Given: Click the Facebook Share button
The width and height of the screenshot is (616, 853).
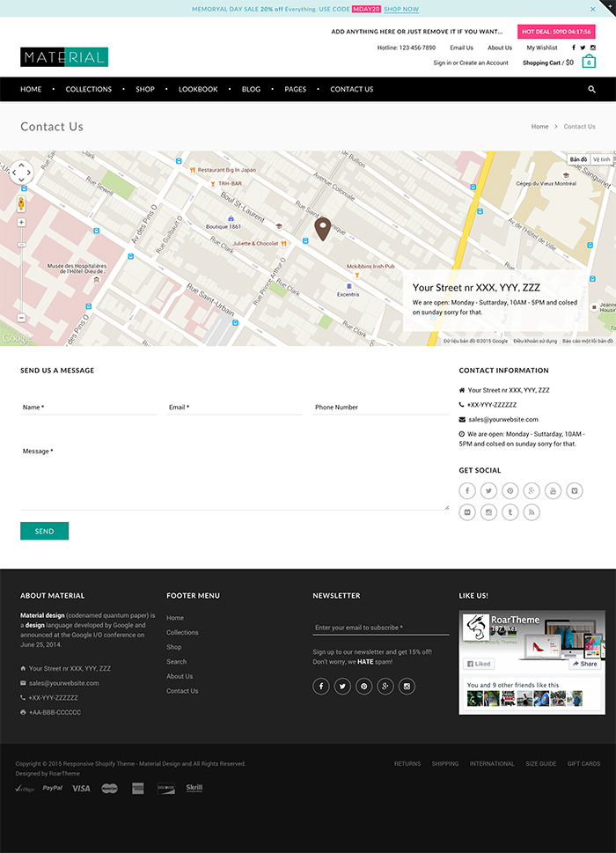Looking at the screenshot, I should click(x=584, y=664).
